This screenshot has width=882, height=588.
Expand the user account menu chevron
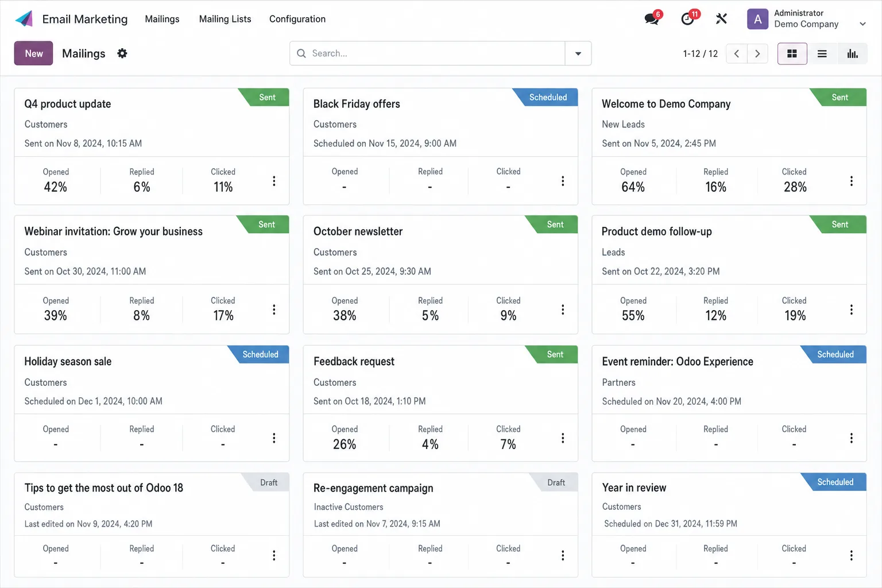[x=862, y=24]
